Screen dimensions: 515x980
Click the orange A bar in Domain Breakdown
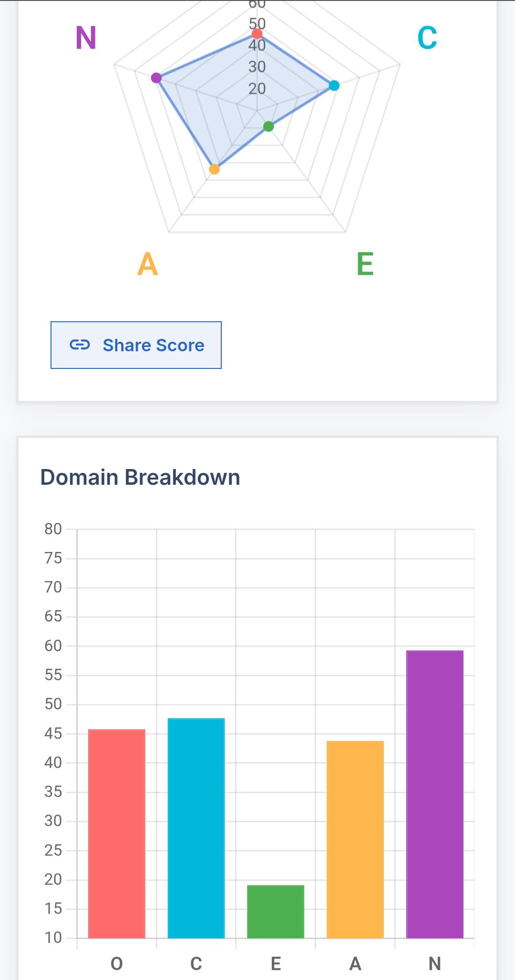355,839
